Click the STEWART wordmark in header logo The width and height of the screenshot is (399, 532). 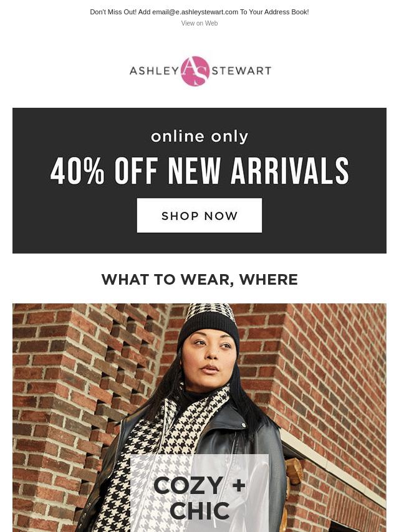pyautogui.click(x=241, y=71)
